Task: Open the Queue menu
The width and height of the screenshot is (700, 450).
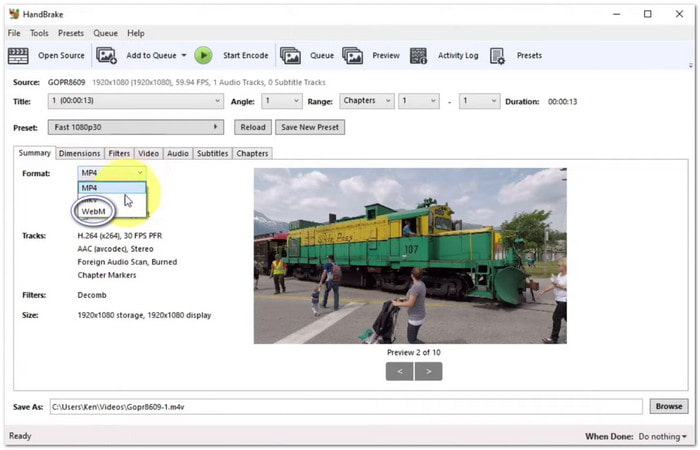Action: pyautogui.click(x=105, y=33)
